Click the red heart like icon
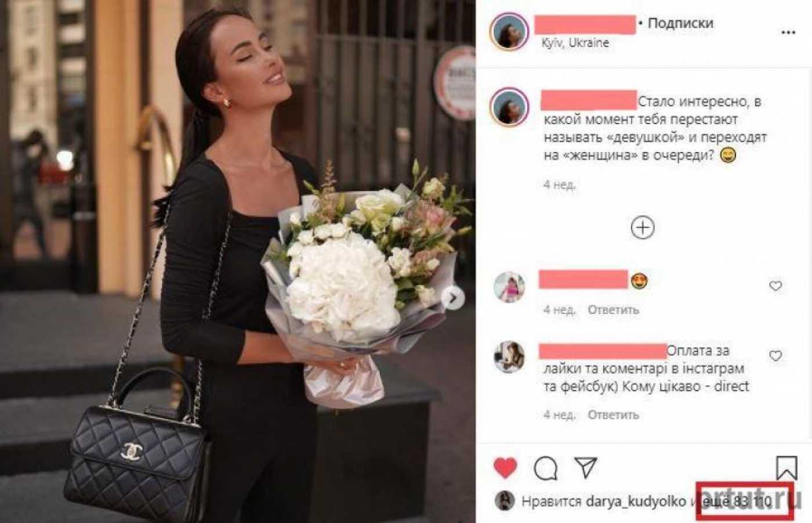Image resolution: width=812 pixels, height=523 pixels. (x=505, y=467)
